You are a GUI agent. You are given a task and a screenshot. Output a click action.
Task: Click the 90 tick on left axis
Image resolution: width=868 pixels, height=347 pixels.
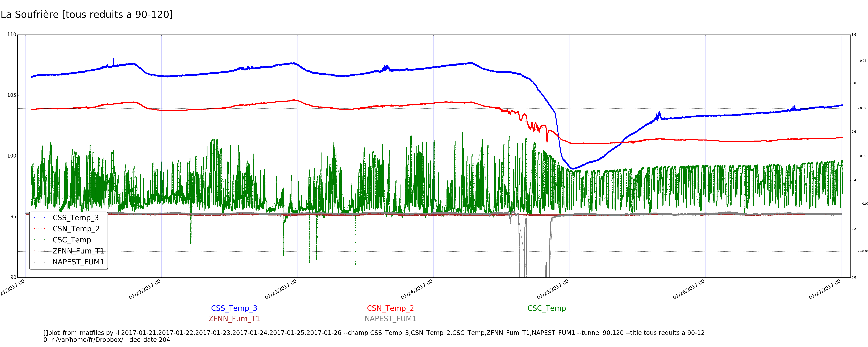coord(13,277)
